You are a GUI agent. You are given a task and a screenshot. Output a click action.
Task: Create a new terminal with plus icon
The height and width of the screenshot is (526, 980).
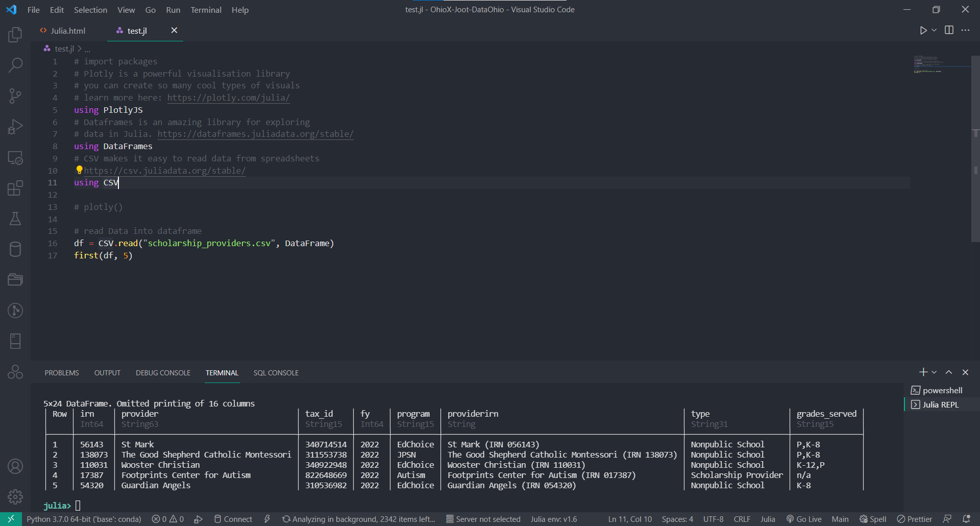coord(923,372)
